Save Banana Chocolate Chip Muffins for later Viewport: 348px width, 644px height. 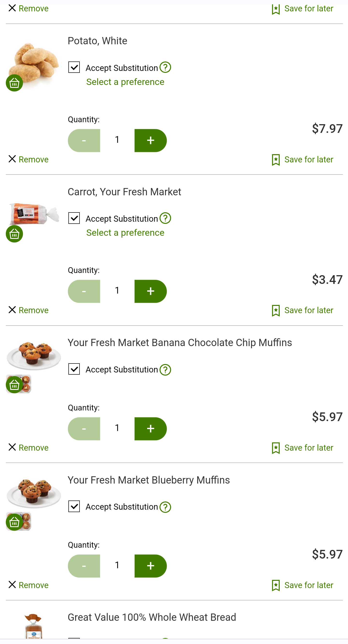[302, 448]
